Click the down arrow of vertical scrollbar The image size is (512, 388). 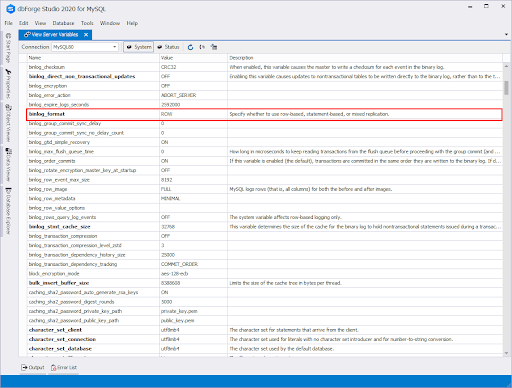point(506,353)
